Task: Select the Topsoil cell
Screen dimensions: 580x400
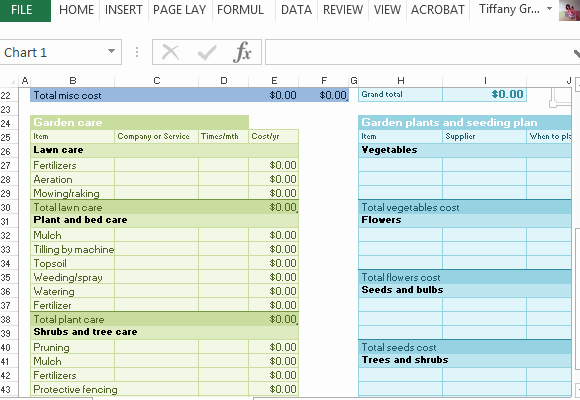Action: pos(72,263)
